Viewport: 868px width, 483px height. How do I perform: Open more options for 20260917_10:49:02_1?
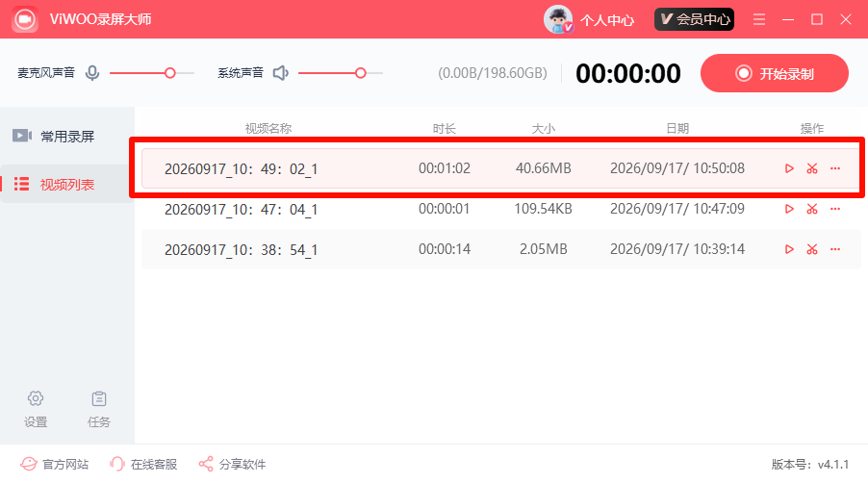(x=835, y=168)
